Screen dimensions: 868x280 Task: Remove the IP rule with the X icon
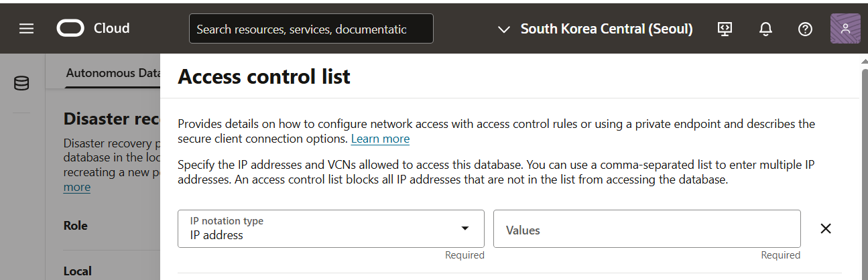pos(826,228)
